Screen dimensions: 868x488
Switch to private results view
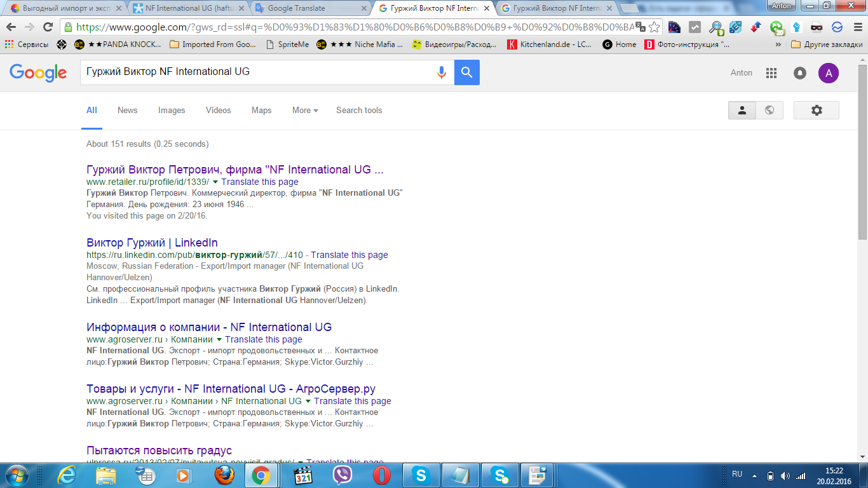(x=742, y=110)
